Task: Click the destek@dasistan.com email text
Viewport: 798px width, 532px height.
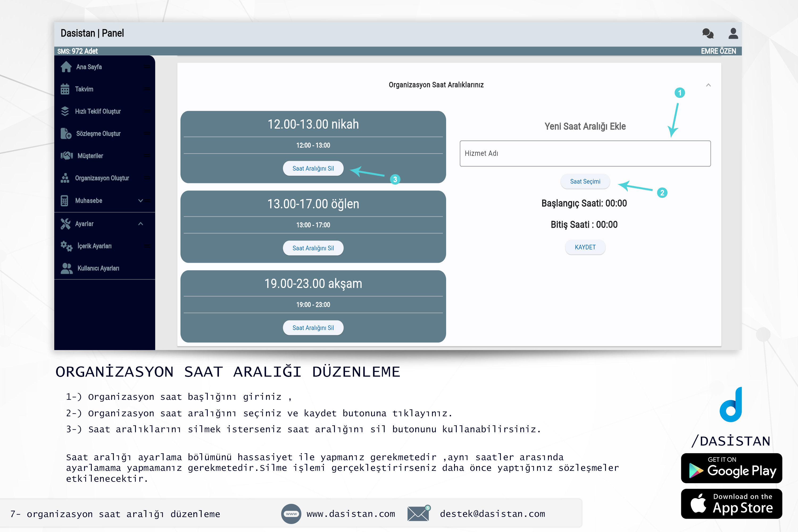Action: (x=493, y=514)
